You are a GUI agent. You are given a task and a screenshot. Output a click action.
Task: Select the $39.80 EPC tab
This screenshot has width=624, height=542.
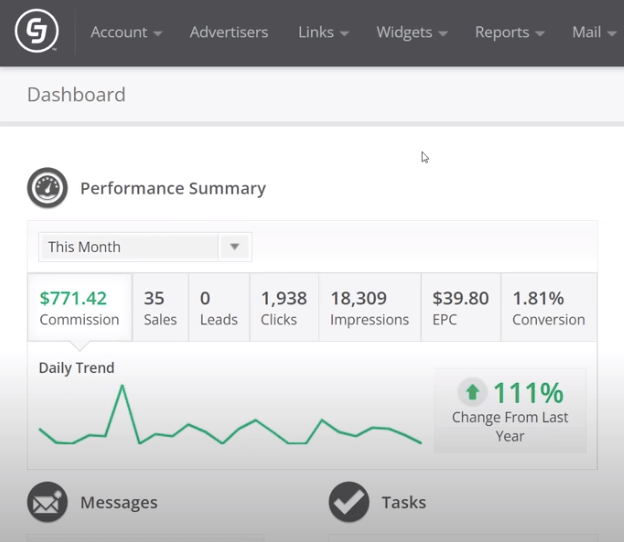tap(461, 307)
